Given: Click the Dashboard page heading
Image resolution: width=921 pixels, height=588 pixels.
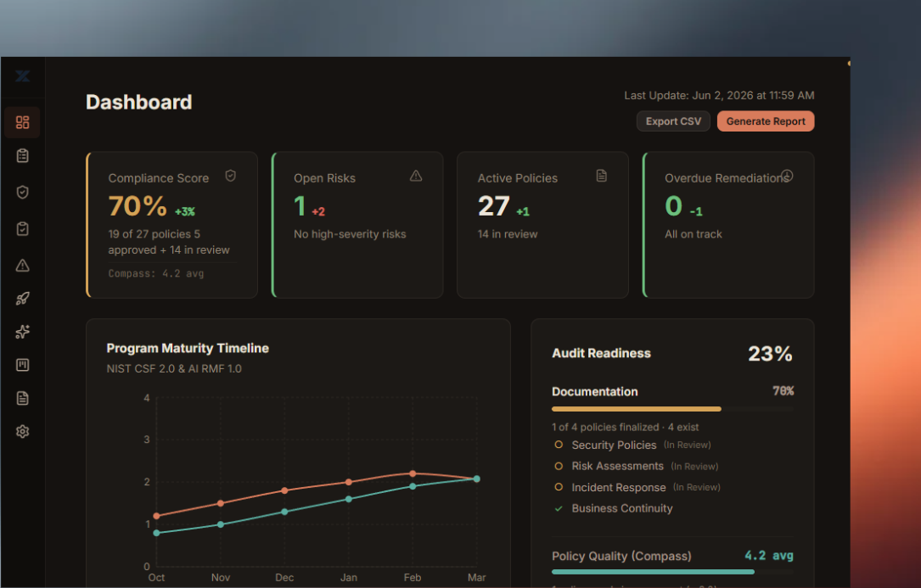Looking at the screenshot, I should click(x=138, y=102).
